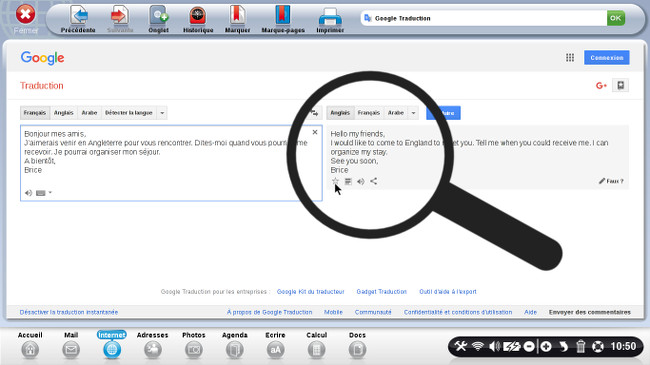
Task: Open the Marque-pages bookmarks list
Action: tap(283, 19)
